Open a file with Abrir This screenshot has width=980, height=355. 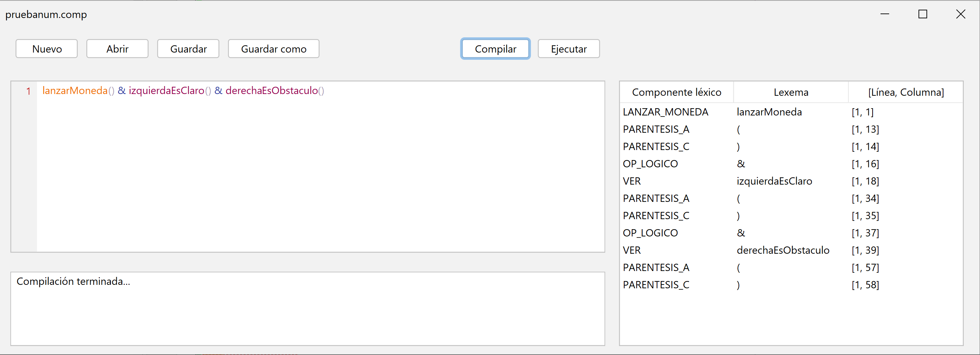117,49
